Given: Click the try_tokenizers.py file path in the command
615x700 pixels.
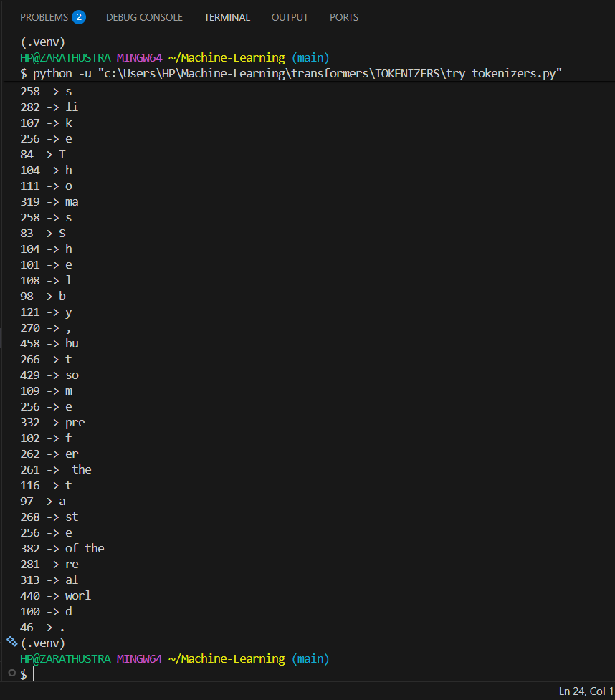Looking at the screenshot, I should pyautogui.click(x=330, y=73).
